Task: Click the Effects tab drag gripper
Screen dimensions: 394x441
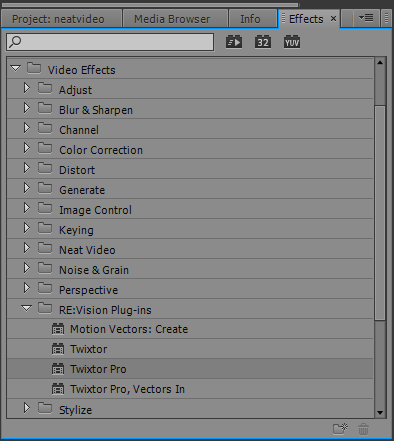Action: 283,19
